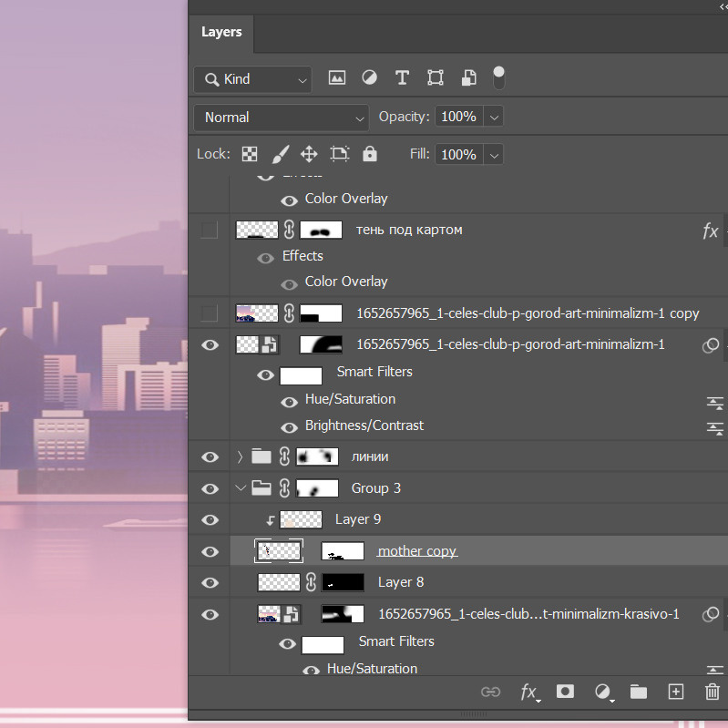Switch to the Layers tab
This screenshot has width=728, height=728.
[221, 32]
